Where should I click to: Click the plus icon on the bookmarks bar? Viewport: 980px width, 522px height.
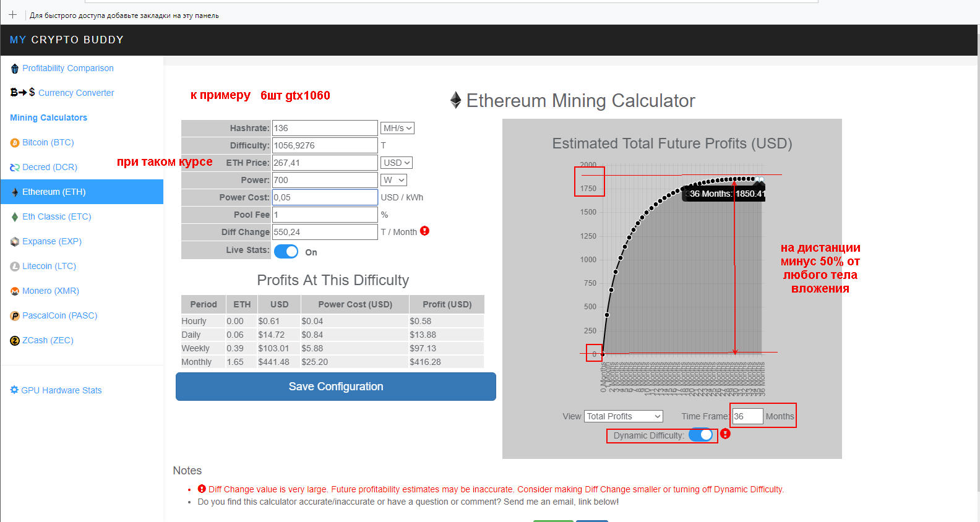coord(12,15)
